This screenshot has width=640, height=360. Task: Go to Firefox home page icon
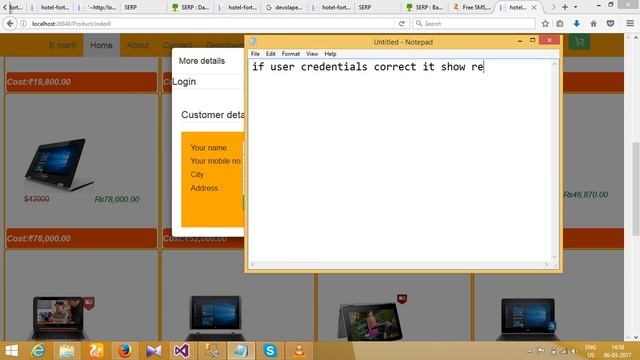tap(593, 24)
